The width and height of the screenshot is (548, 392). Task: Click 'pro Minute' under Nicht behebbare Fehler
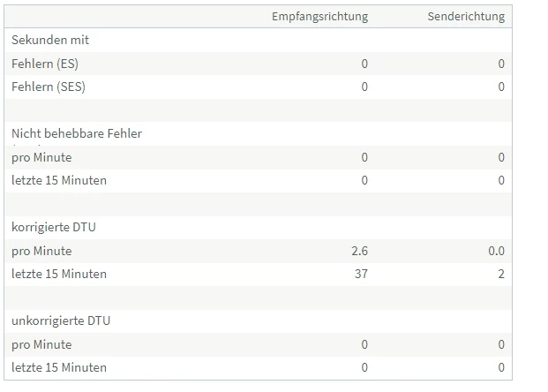tap(41, 157)
